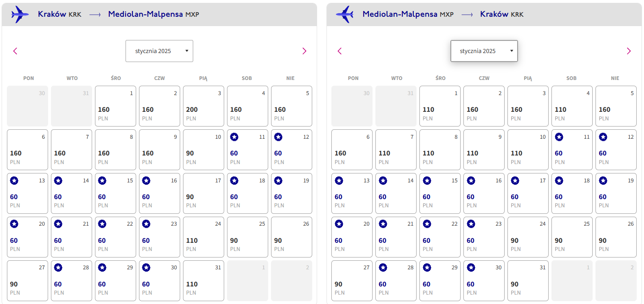Click the airplane icon beside Mediolan-Malpensa MXP departure

tap(345, 14)
